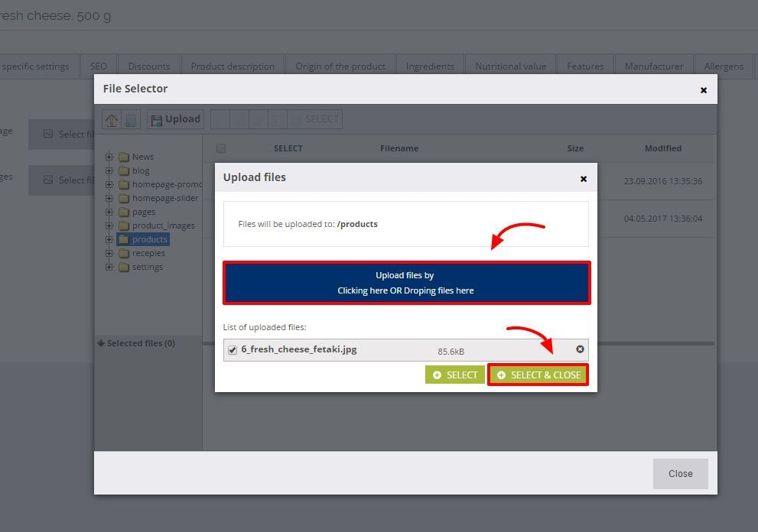Switch to the Discounts tab

coord(149,66)
